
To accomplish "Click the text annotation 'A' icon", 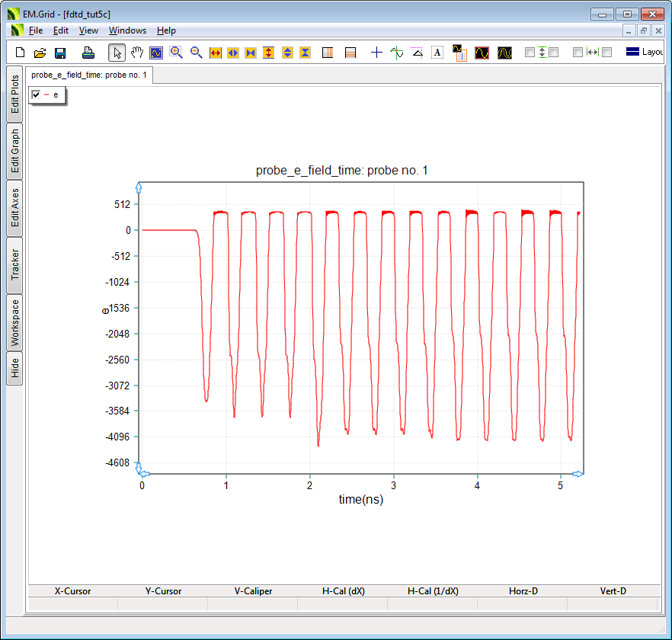I will click(x=437, y=53).
